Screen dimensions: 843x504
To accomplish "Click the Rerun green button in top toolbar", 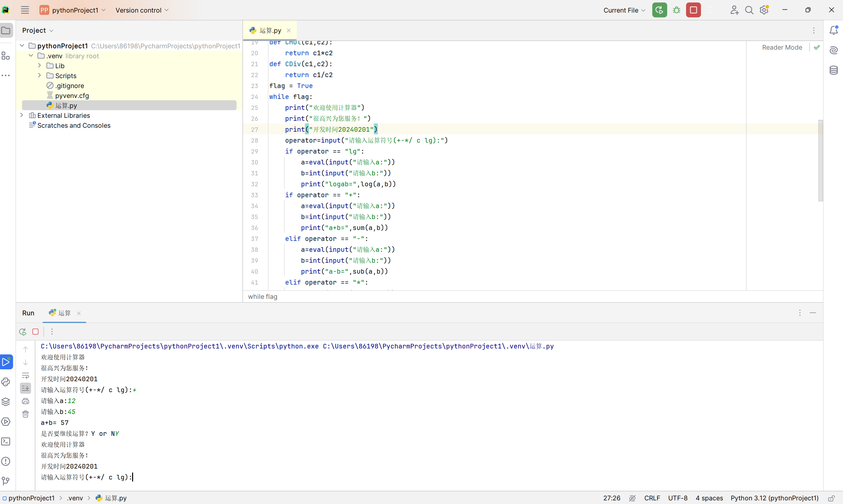I will 659,10.
